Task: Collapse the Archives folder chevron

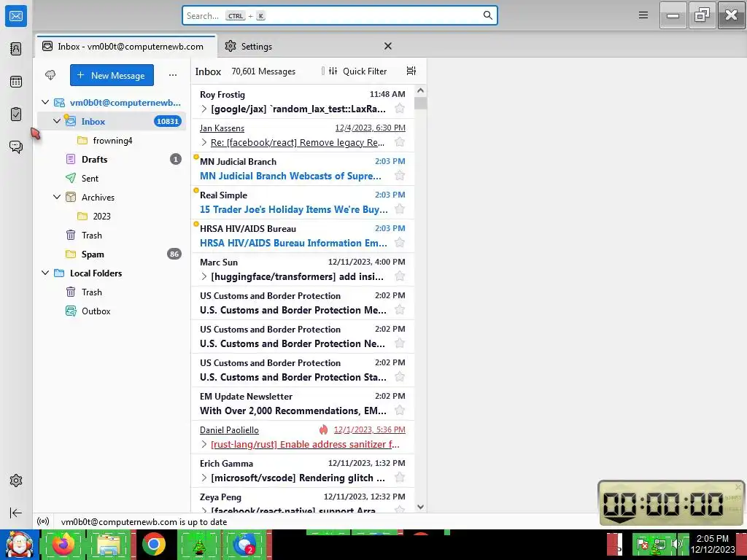Action: [57, 197]
